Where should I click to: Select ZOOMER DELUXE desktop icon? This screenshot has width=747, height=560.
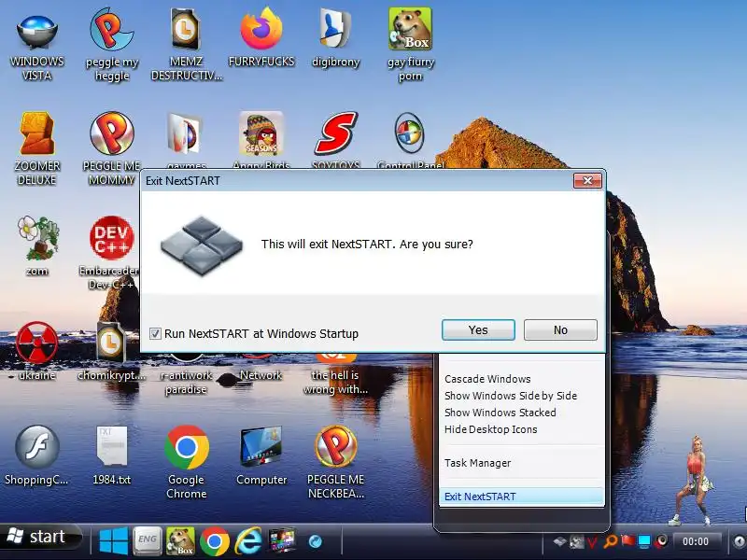click(x=36, y=148)
